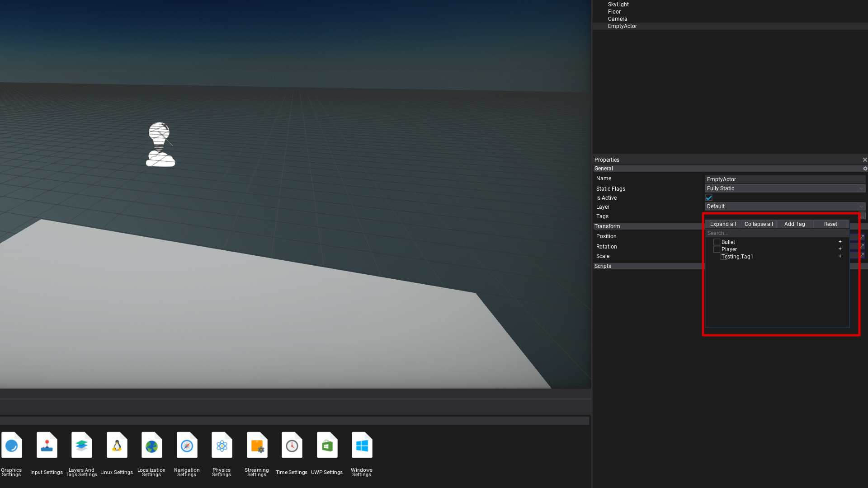Click the Scale row link icon
This screenshot has height=488, width=868.
pyautogui.click(x=862, y=255)
